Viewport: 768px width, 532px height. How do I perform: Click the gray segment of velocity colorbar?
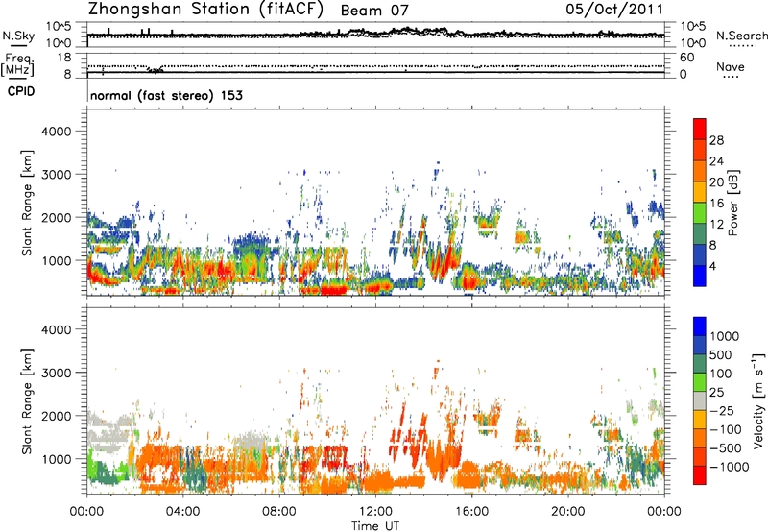(x=700, y=400)
